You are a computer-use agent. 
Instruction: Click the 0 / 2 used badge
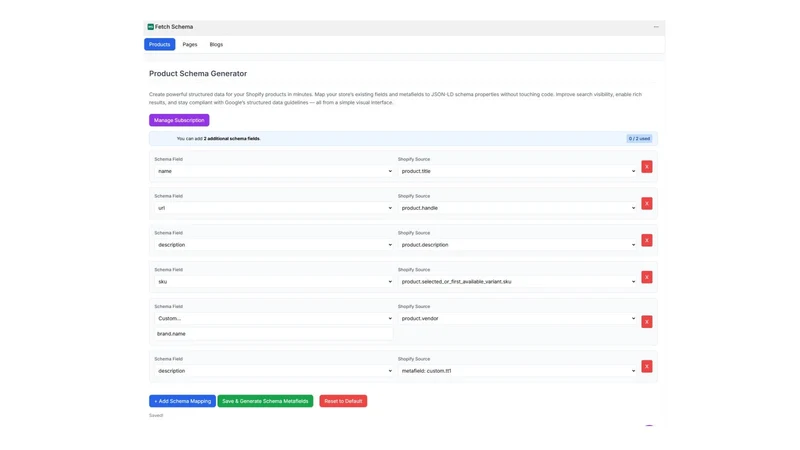(x=639, y=138)
